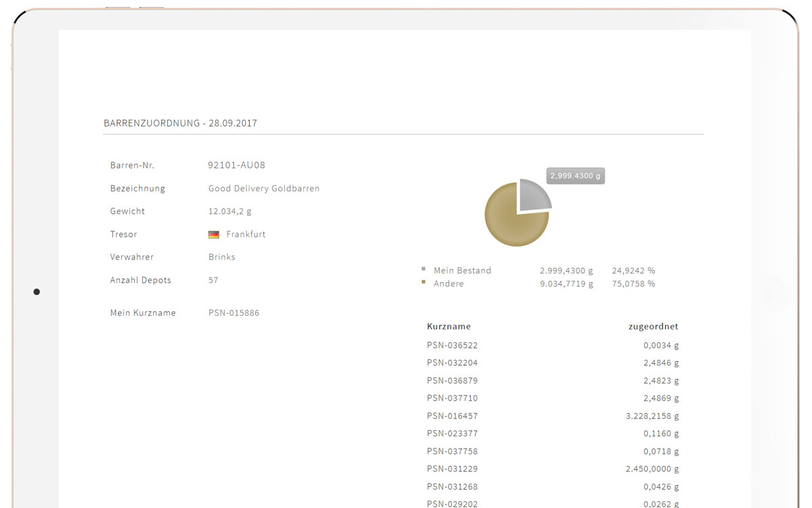The image size is (812, 508).
Task: Click the Tresor label
Action: pos(124,234)
